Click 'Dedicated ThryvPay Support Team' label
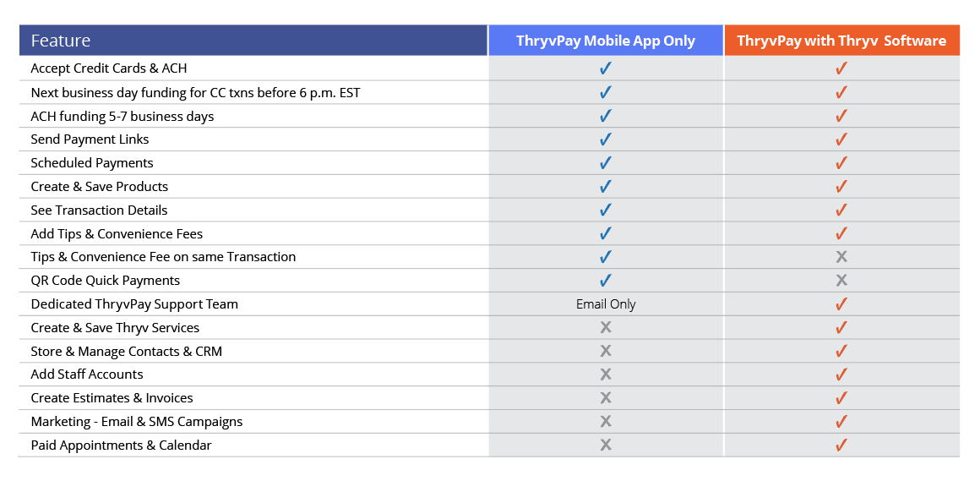 [x=134, y=304]
